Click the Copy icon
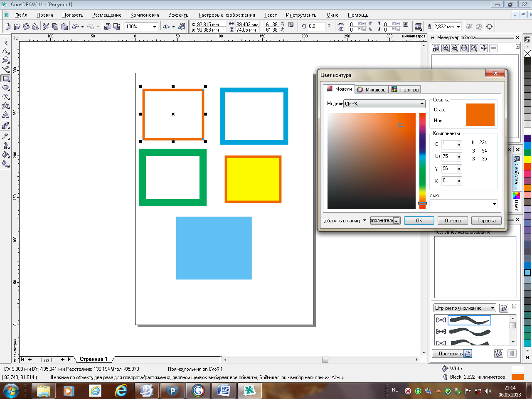The image size is (532, 399). 55,27
